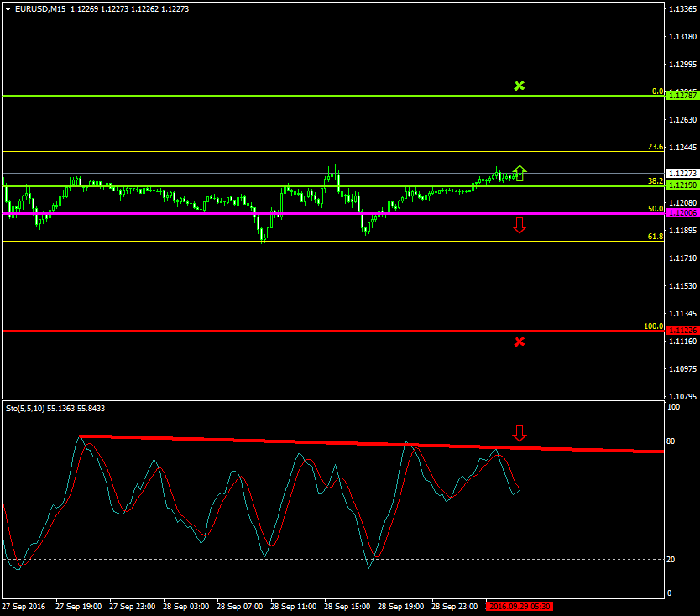The height and width of the screenshot is (616, 700).
Task: Click the current price 1.12273 label
Action: tap(681, 174)
